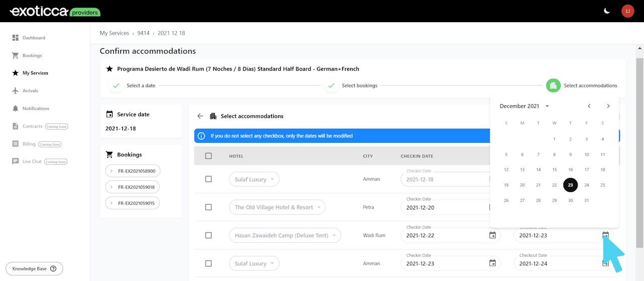Open the Dashboard menu item

click(x=33, y=38)
